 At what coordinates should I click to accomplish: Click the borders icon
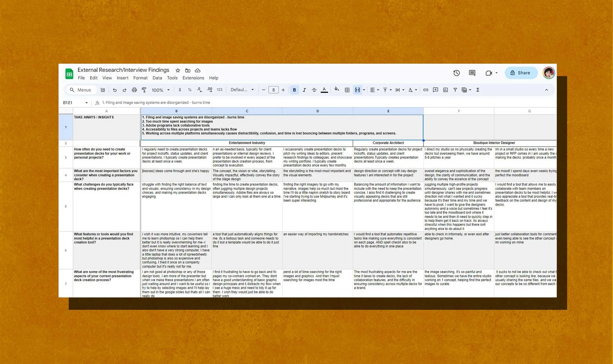[347, 90]
